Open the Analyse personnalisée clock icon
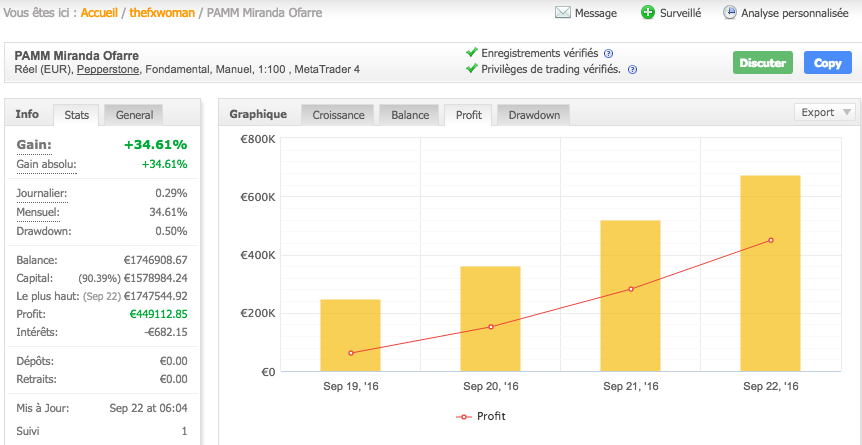Viewport: 862px width, 445px height. pyautogui.click(x=730, y=13)
